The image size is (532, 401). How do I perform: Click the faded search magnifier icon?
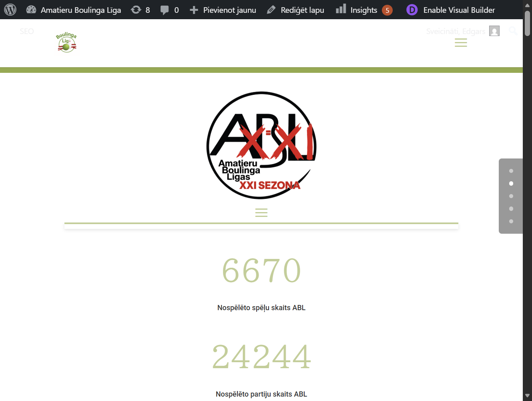pos(513,31)
